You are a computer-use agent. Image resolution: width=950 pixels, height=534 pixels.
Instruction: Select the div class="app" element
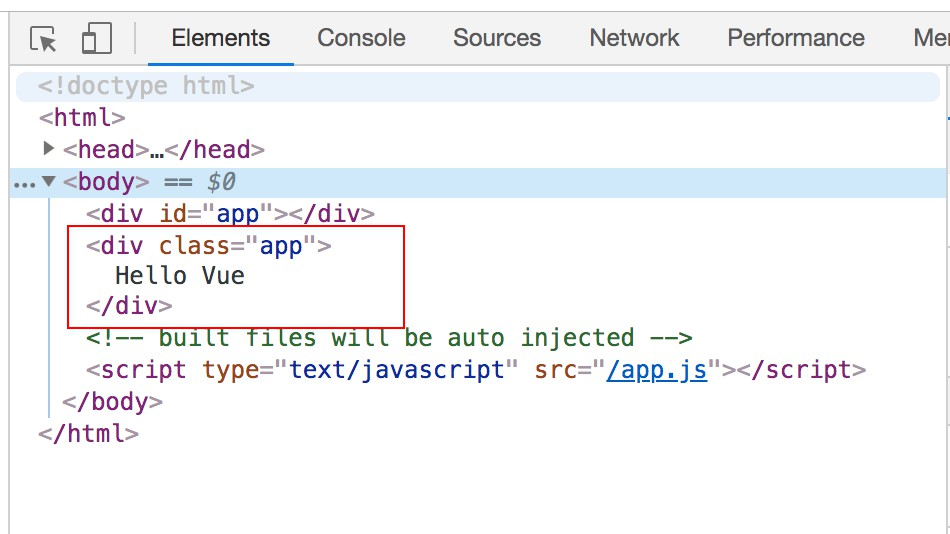click(208, 246)
